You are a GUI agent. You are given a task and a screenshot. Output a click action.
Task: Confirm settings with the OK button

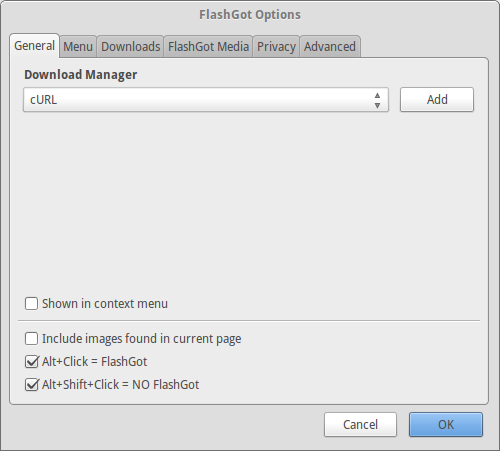pos(446,425)
